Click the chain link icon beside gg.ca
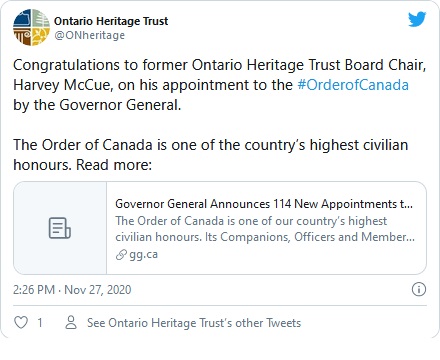 (x=121, y=255)
